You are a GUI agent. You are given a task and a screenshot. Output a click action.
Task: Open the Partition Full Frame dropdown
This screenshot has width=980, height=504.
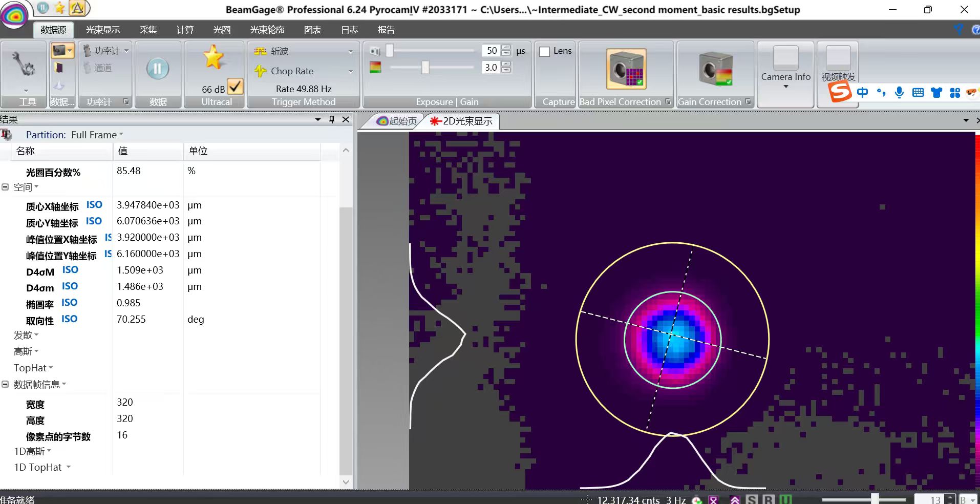click(x=97, y=135)
